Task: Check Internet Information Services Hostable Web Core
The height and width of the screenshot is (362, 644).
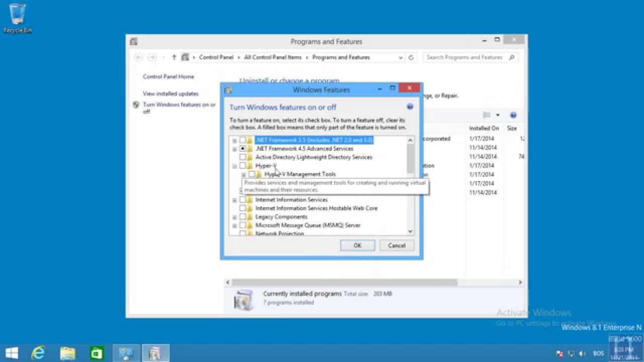Action: [x=243, y=208]
